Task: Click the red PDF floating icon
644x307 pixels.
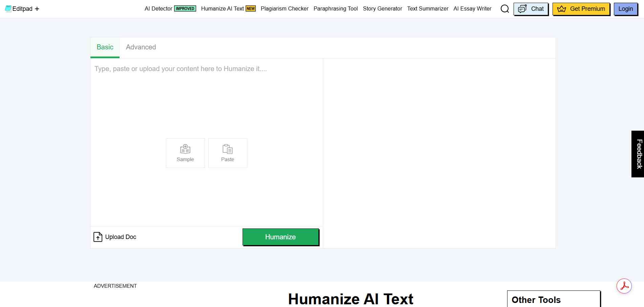Action: [624, 286]
